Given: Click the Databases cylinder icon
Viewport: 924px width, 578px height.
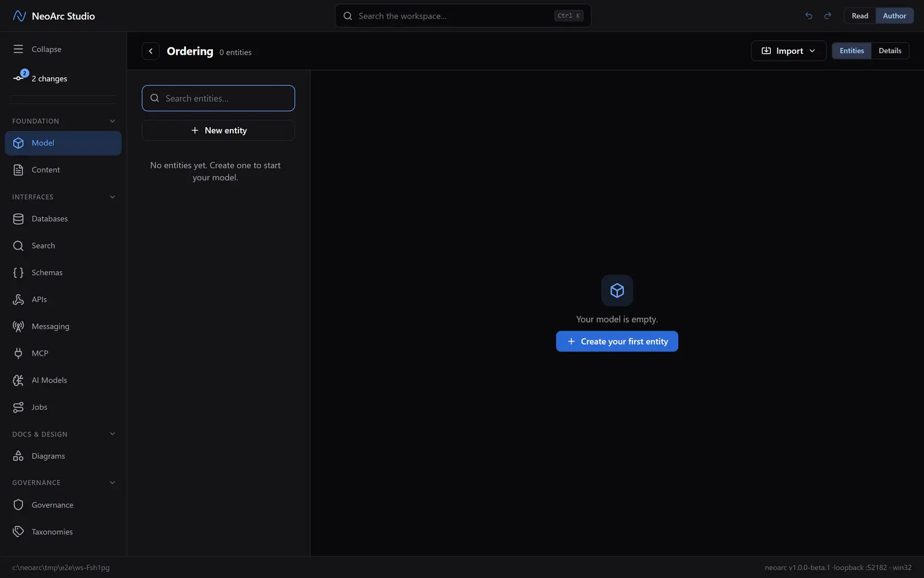Looking at the screenshot, I should tap(18, 219).
